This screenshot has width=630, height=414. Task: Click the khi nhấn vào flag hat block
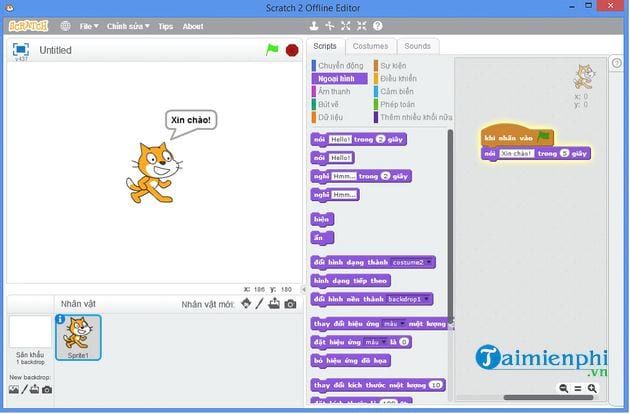517,137
